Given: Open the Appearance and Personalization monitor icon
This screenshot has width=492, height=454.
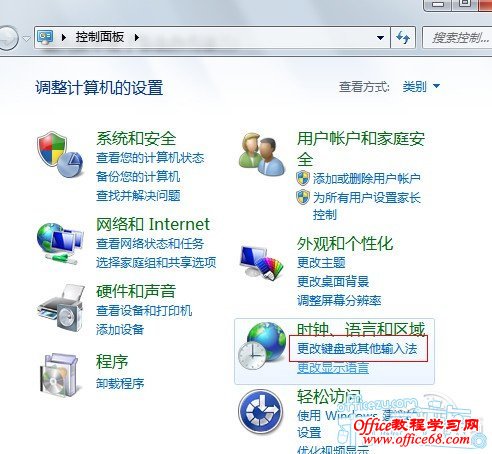Looking at the screenshot, I should [x=262, y=263].
